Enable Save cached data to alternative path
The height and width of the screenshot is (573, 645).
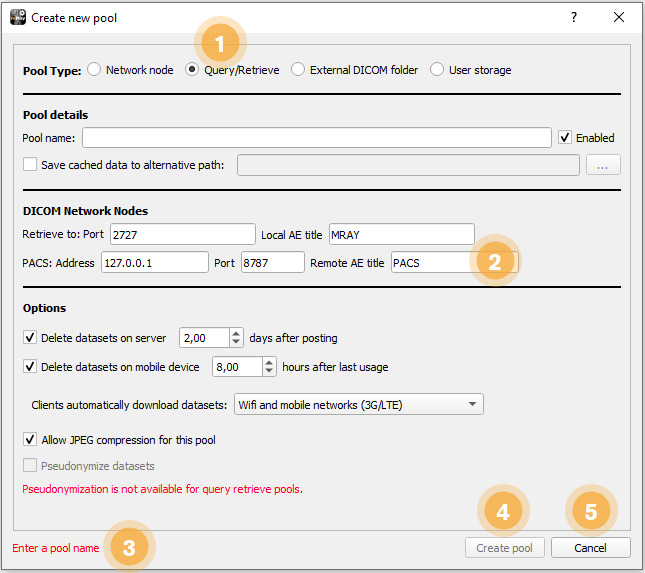click(x=30, y=165)
